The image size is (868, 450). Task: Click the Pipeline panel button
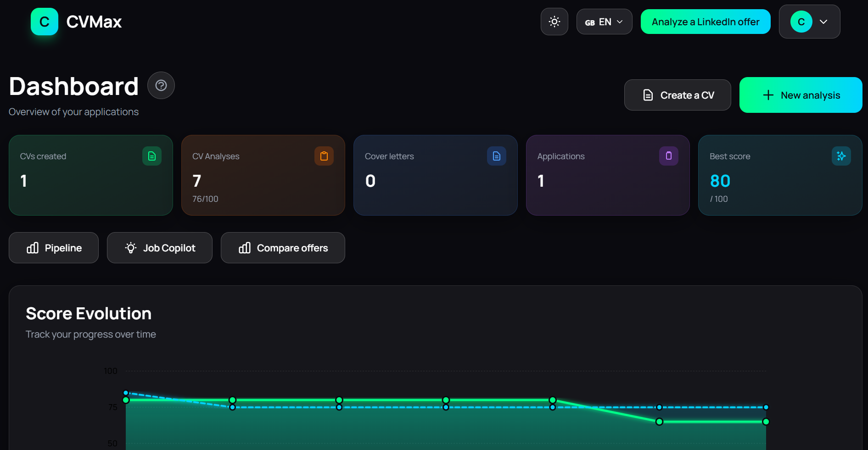(53, 248)
